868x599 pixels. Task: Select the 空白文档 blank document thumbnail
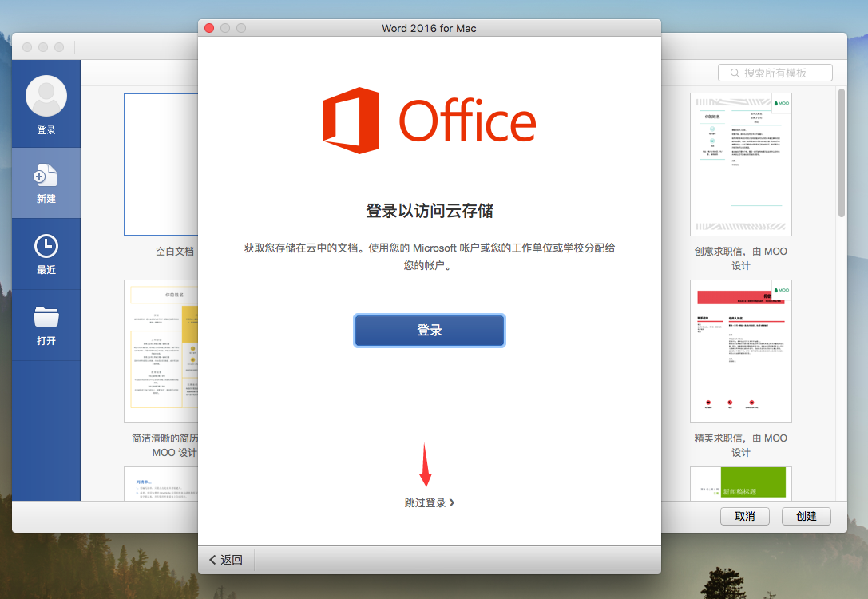point(161,165)
